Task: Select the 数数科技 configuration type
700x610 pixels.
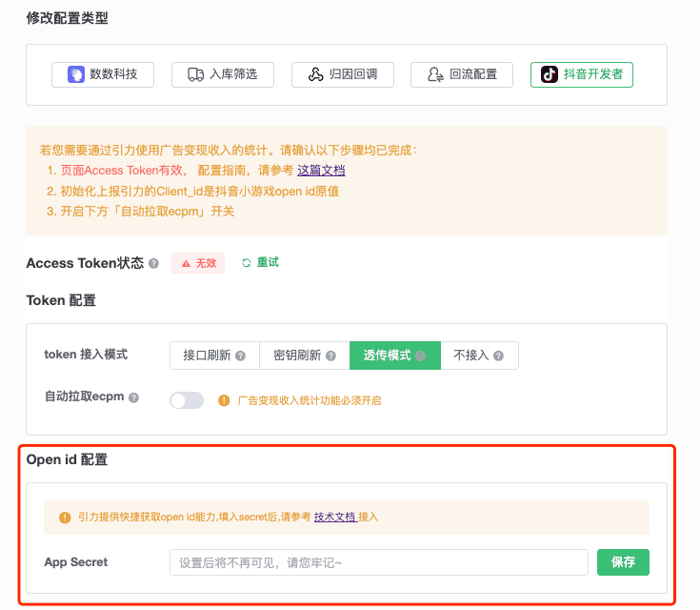Action: [103, 74]
